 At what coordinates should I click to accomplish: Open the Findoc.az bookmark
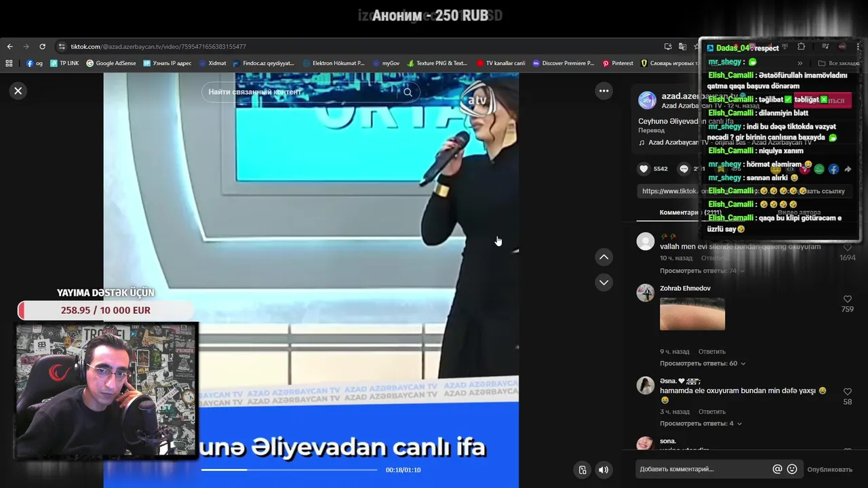click(x=263, y=63)
